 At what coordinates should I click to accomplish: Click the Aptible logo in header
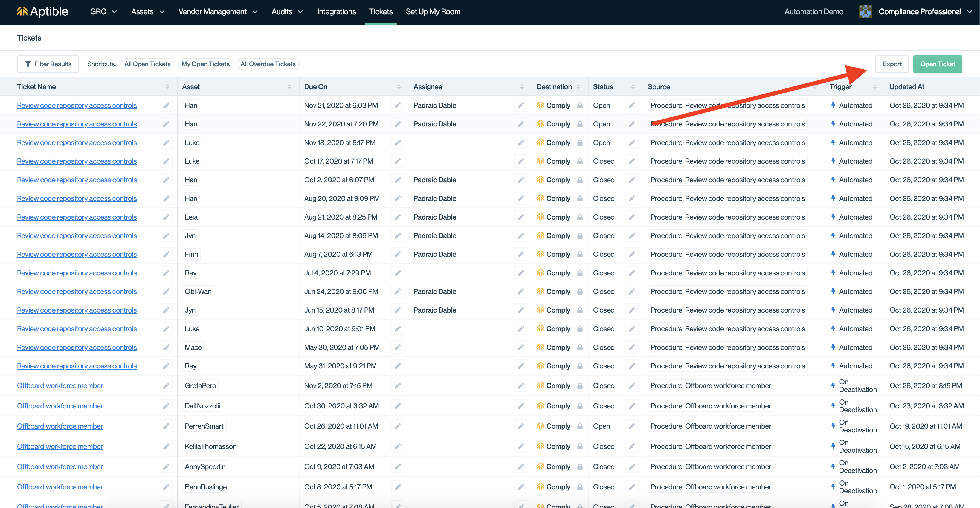point(42,11)
